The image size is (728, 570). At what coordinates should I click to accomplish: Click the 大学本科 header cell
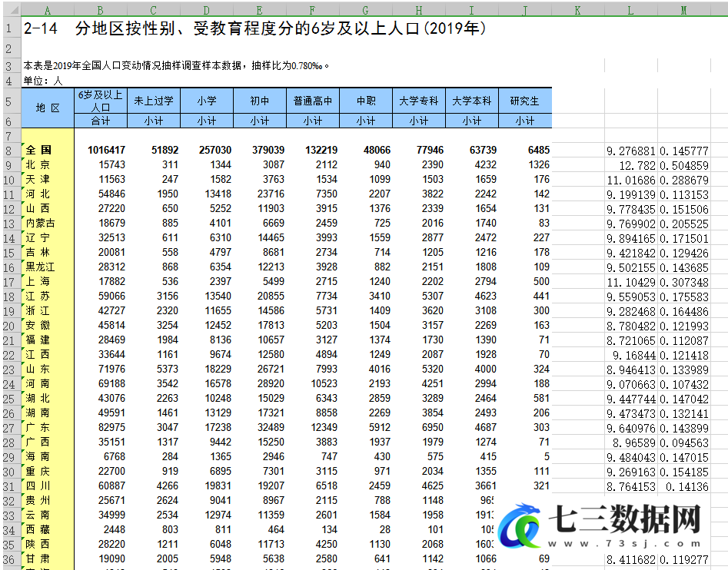pos(472,101)
